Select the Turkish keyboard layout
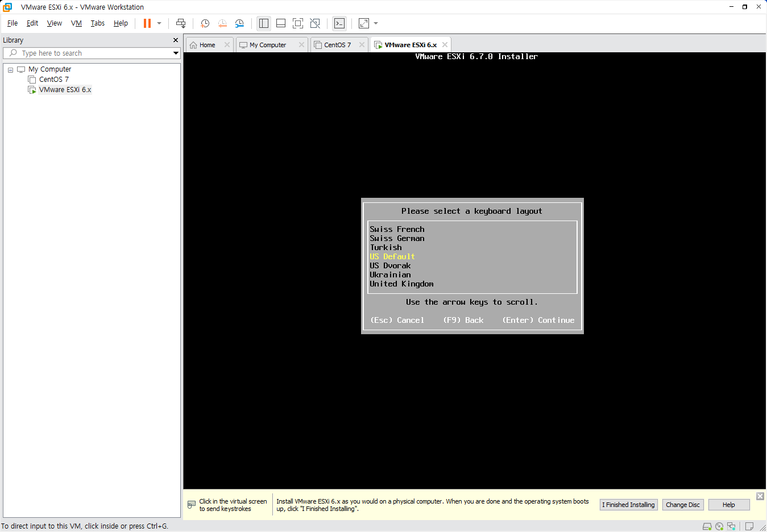Viewport: 767px width, 532px height. coord(385,248)
